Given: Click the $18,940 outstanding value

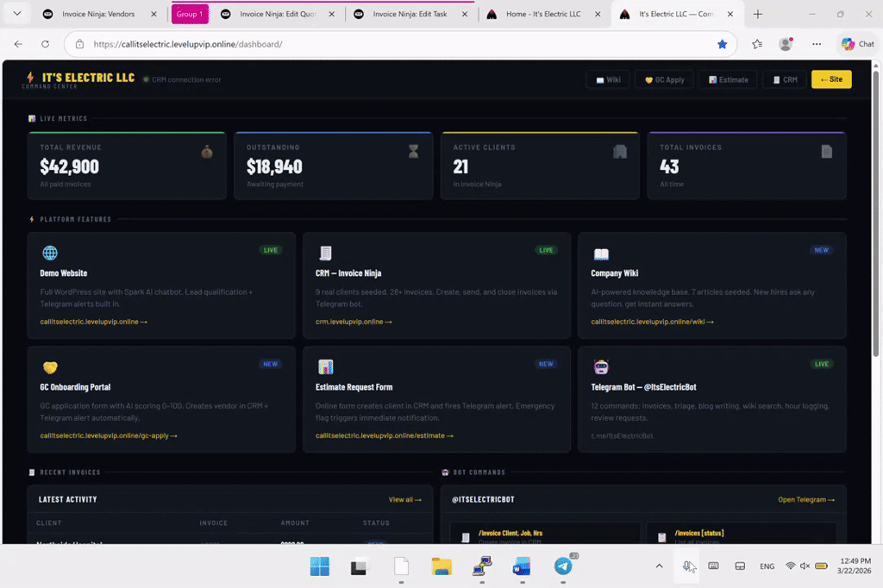Looking at the screenshot, I should [274, 166].
